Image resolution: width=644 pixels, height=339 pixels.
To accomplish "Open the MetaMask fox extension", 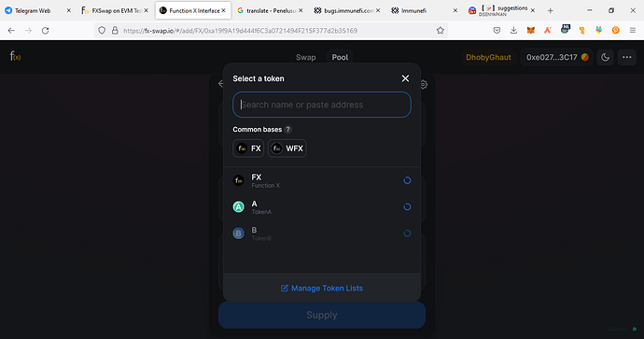I will coord(531,31).
